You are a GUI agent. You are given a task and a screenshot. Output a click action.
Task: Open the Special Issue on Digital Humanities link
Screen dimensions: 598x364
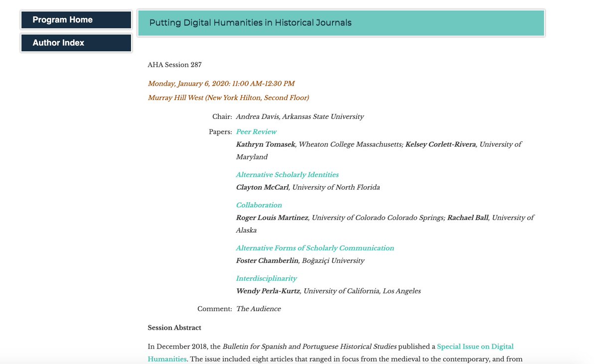pyautogui.click(x=475, y=346)
